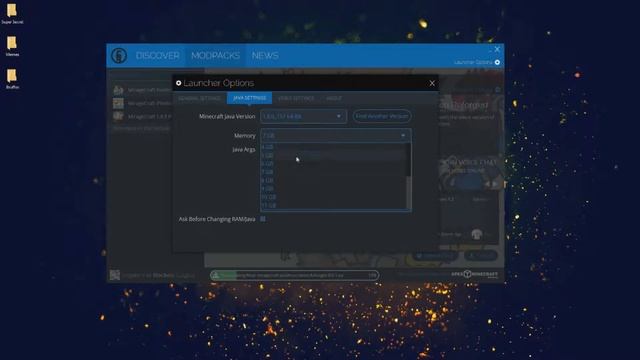The height and width of the screenshot is (360, 640).
Task: Open the News section
Action: coord(265,56)
